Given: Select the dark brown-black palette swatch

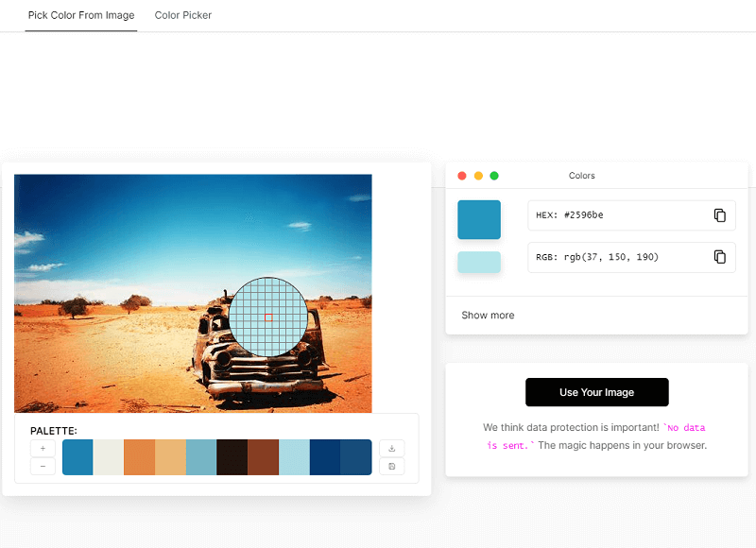Looking at the screenshot, I should point(232,457).
